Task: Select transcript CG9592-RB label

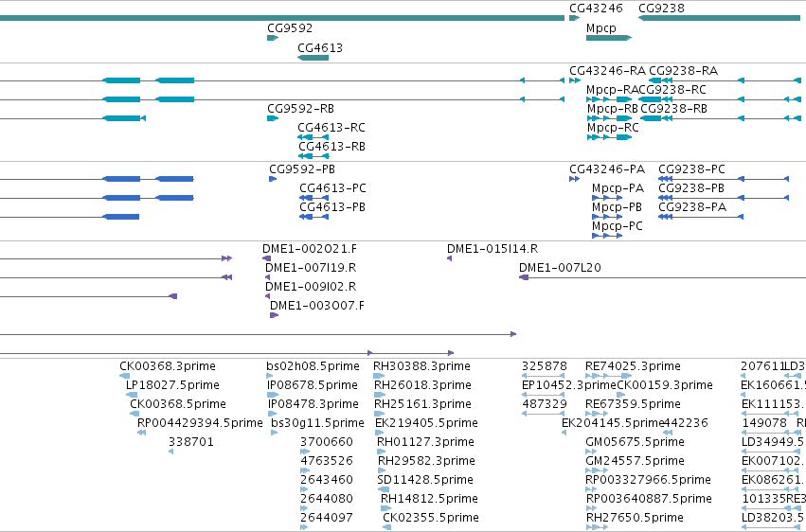Action: pyautogui.click(x=300, y=109)
